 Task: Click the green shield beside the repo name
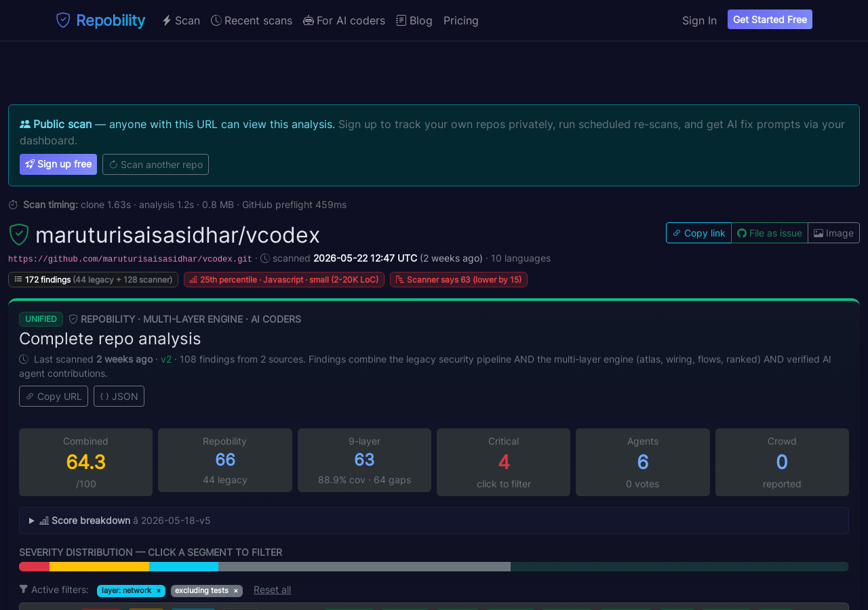19,235
